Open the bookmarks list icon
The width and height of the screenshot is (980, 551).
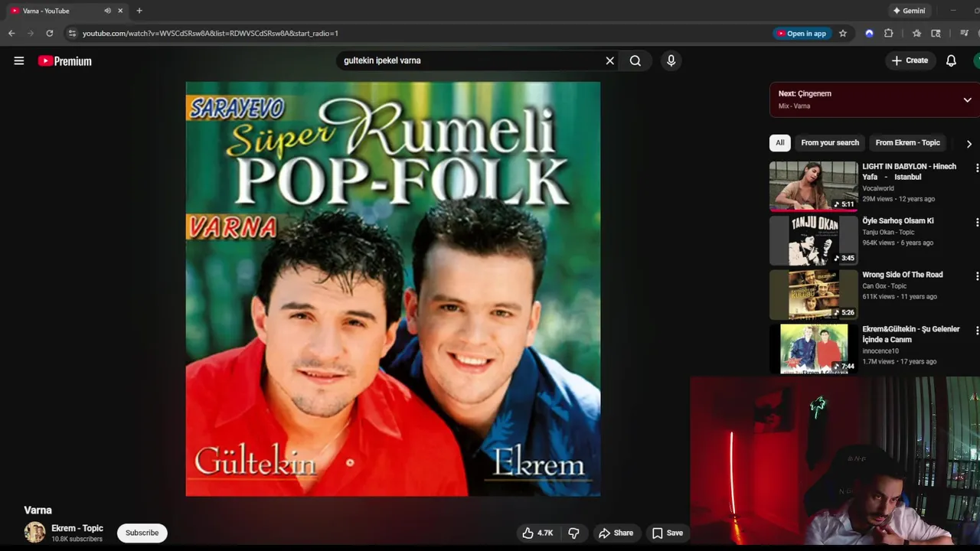click(x=916, y=33)
